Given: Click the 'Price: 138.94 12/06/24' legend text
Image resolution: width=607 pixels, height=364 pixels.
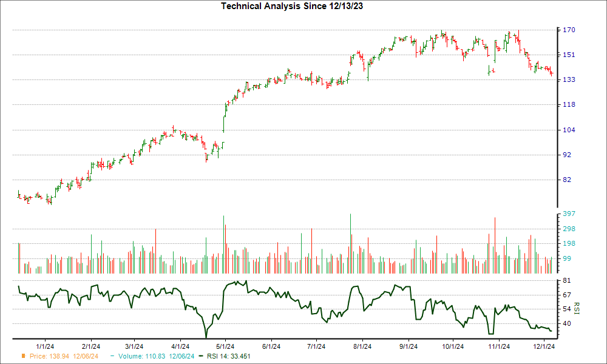Looking at the screenshot, I should (x=64, y=357).
